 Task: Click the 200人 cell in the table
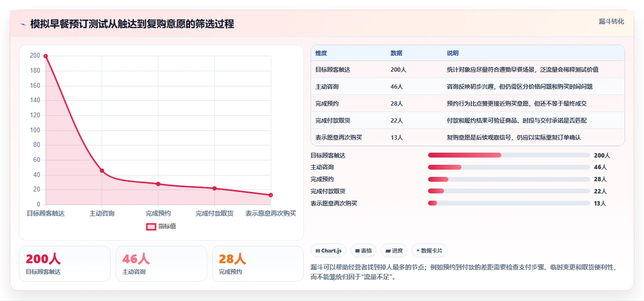398,70
